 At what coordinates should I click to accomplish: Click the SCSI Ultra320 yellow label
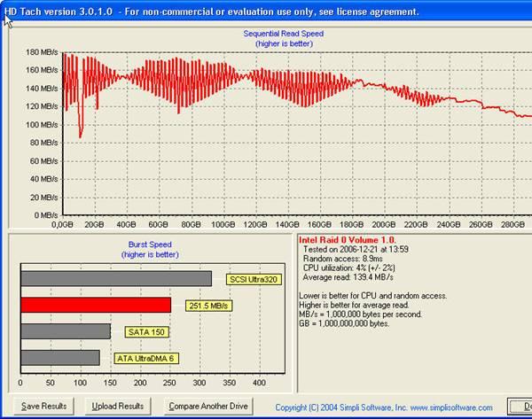[x=254, y=279]
